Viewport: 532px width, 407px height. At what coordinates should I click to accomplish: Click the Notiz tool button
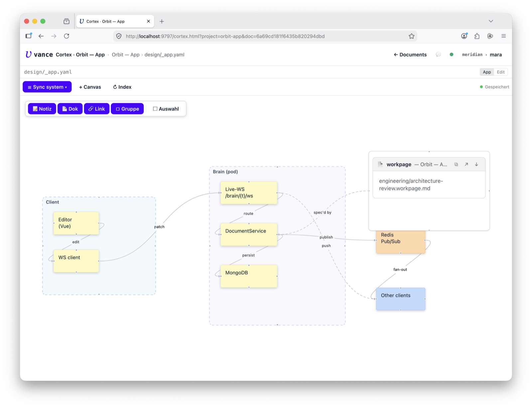[42, 109]
